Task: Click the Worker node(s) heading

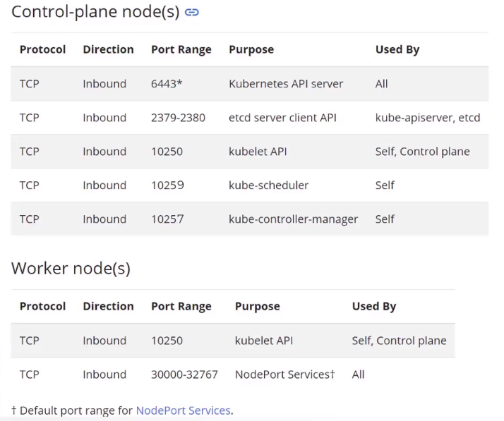Action: (x=71, y=268)
